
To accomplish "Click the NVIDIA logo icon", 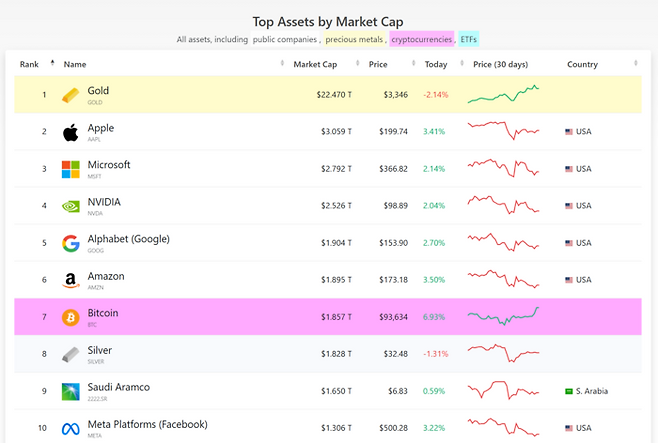I will tap(70, 206).
